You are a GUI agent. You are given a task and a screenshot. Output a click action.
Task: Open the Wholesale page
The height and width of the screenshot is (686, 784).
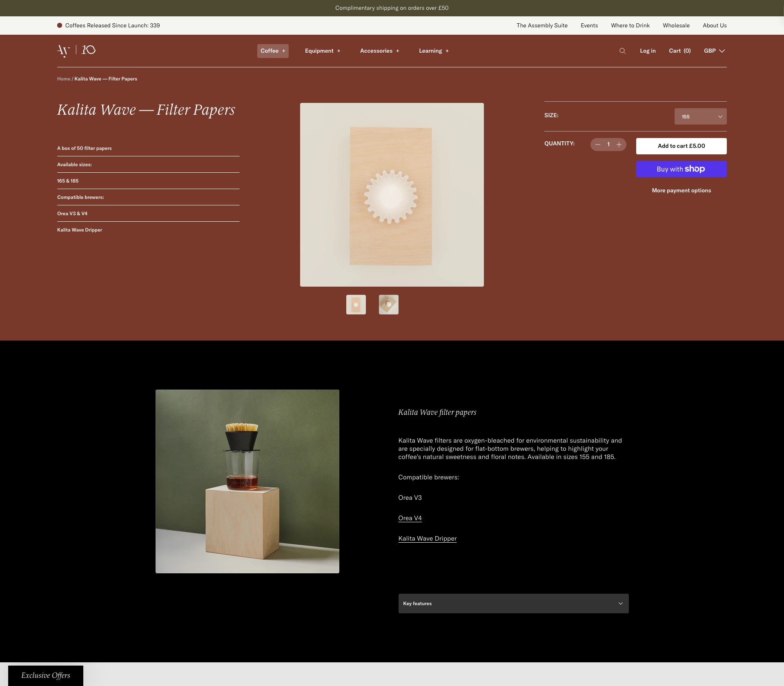pos(676,25)
